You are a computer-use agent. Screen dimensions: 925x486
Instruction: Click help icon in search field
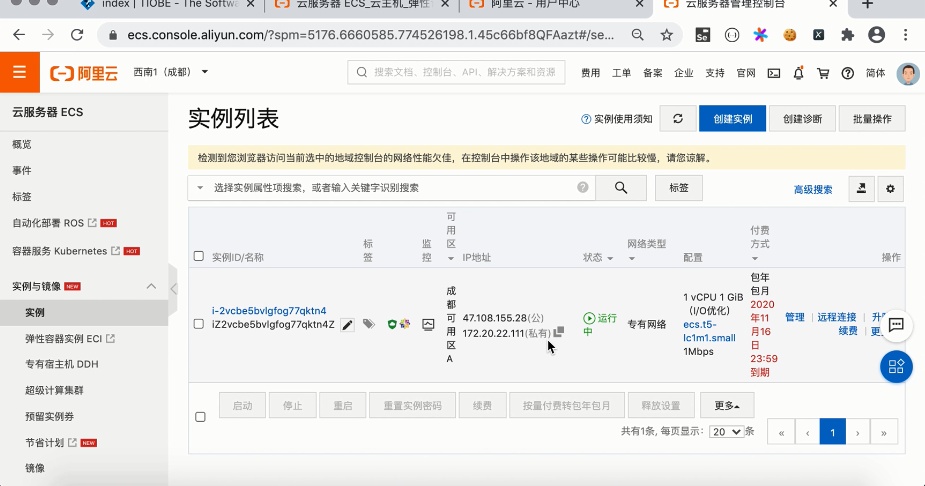pos(583,188)
